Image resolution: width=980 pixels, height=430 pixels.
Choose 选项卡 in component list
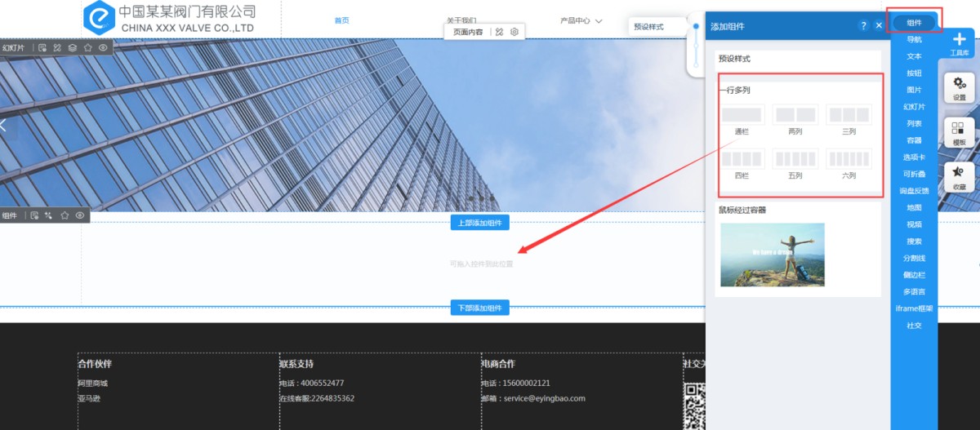[x=914, y=157]
